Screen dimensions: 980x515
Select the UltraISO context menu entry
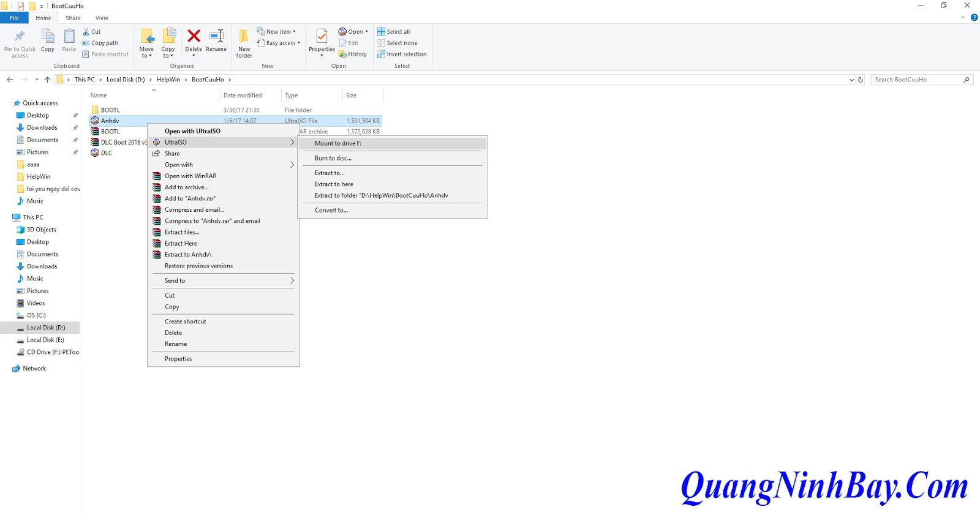(x=224, y=142)
